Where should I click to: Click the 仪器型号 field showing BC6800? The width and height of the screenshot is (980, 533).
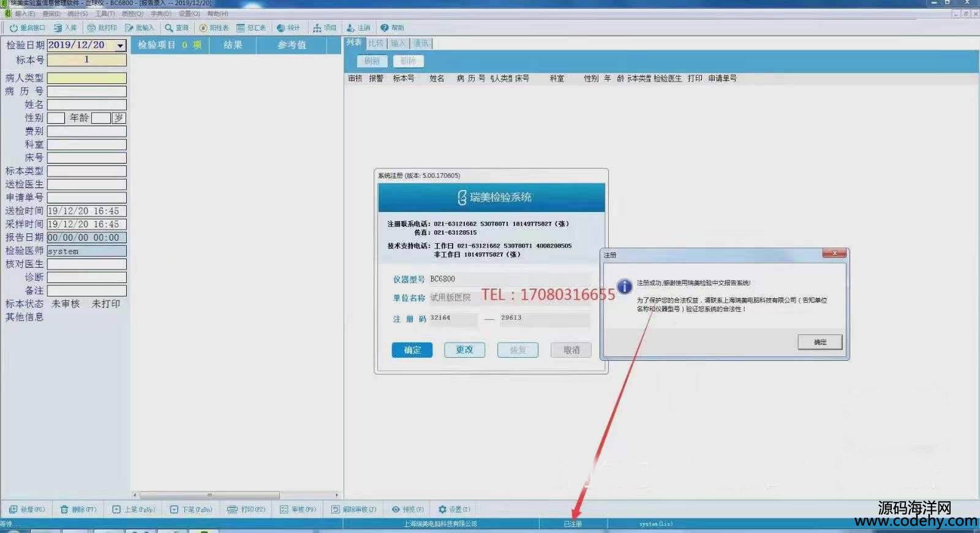pyautogui.click(x=509, y=279)
